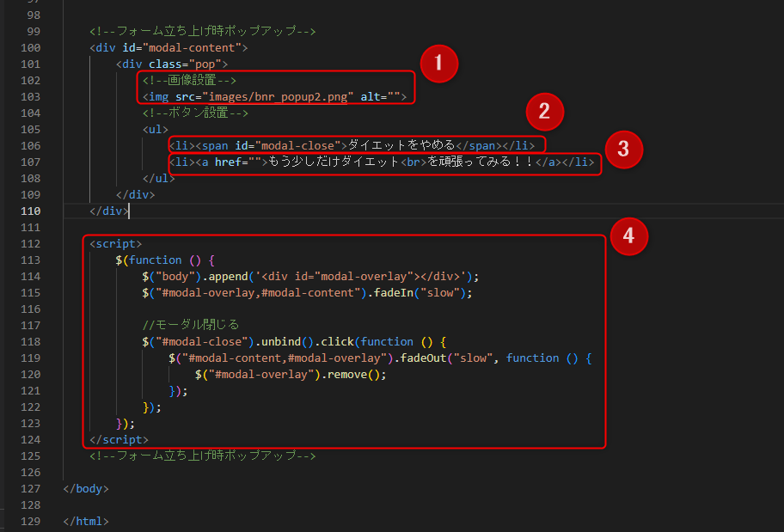Click the closing </script> tag on line 124
Viewport: 784px width, 532px height.
point(119,439)
